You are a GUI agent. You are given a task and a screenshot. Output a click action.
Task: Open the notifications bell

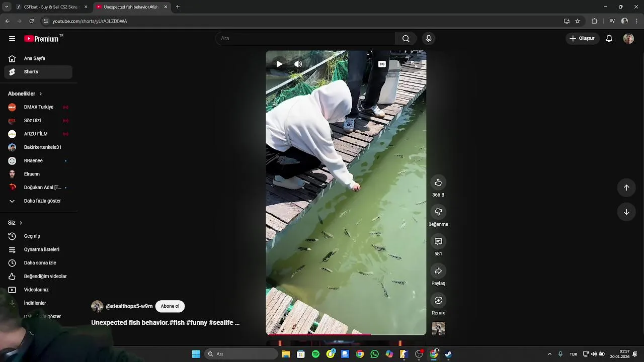click(x=609, y=39)
